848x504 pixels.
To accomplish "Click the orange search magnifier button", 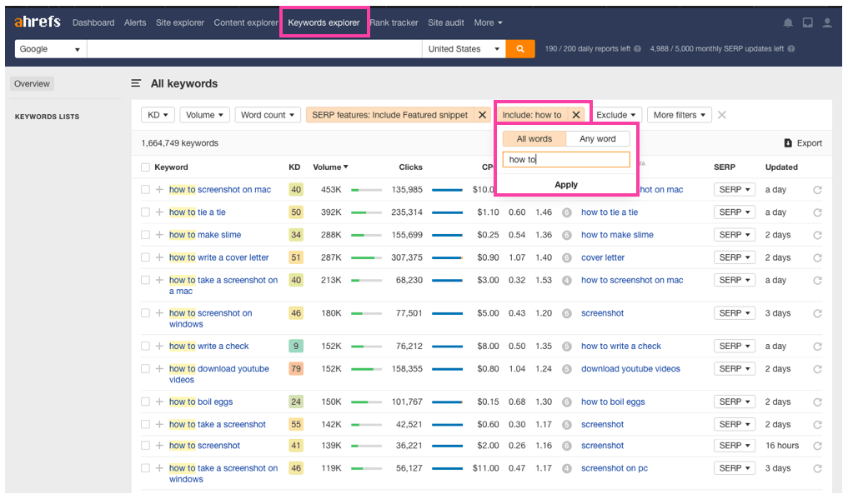I will point(520,49).
